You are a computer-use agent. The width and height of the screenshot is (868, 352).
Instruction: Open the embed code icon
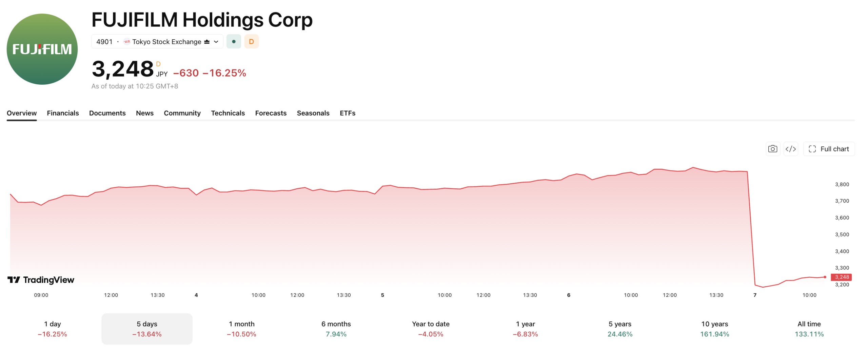pyautogui.click(x=790, y=149)
